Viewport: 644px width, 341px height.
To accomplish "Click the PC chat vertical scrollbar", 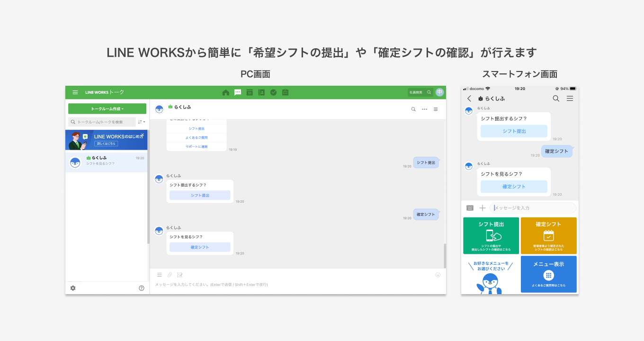I will point(444,255).
